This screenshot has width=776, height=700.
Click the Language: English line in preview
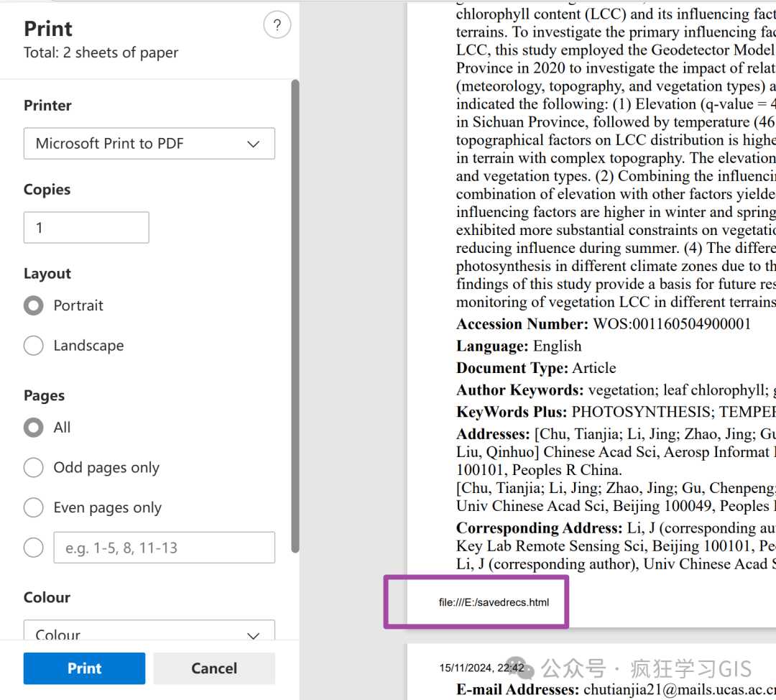tap(519, 346)
